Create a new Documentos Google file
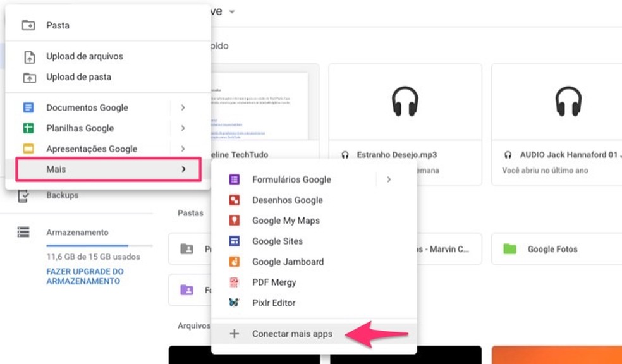This screenshot has width=622, height=364. click(87, 107)
